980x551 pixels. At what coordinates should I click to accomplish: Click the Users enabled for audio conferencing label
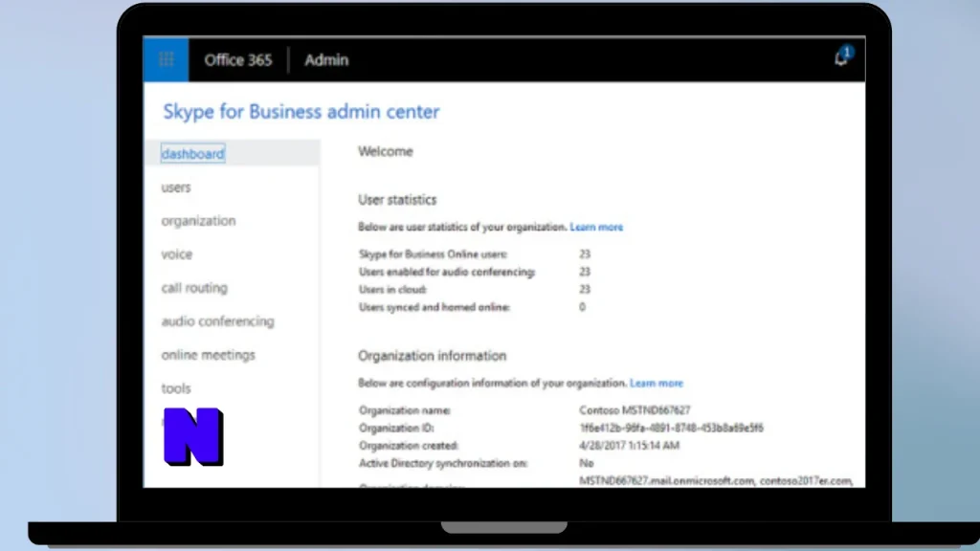click(x=447, y=272)
